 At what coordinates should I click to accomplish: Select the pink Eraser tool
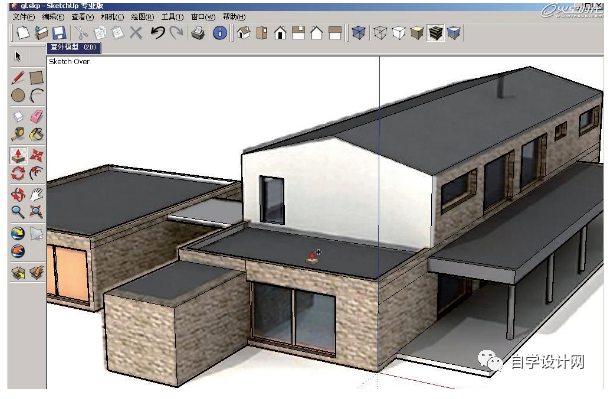(36, 116)
